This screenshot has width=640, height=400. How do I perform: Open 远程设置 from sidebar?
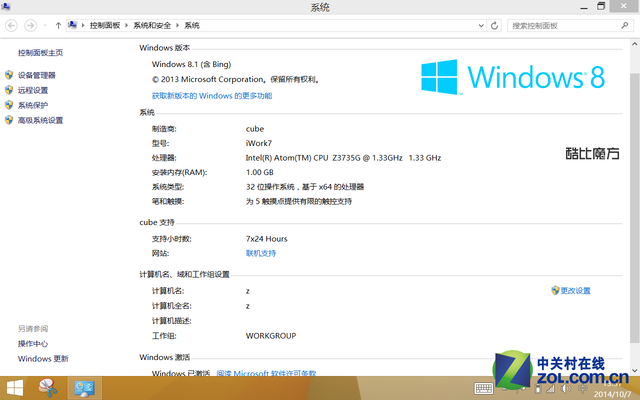point(33,90)
